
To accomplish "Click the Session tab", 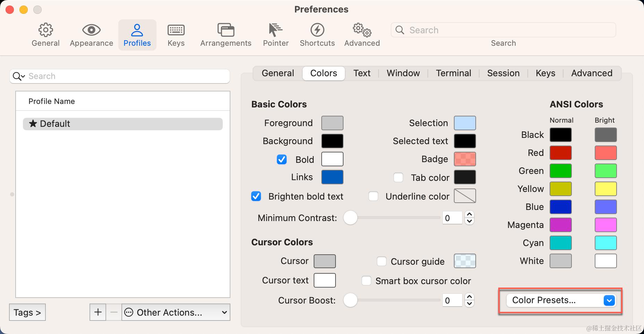I will click(503, 73).
